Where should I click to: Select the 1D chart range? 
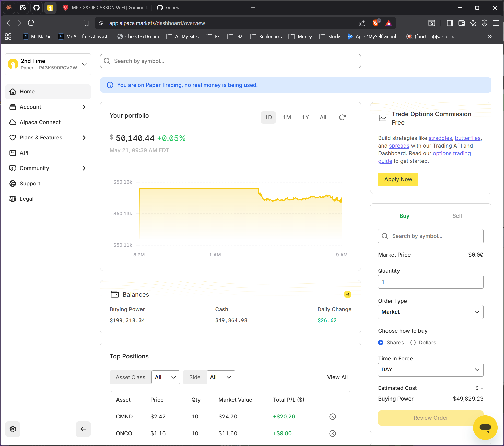(x=268, y=117)
